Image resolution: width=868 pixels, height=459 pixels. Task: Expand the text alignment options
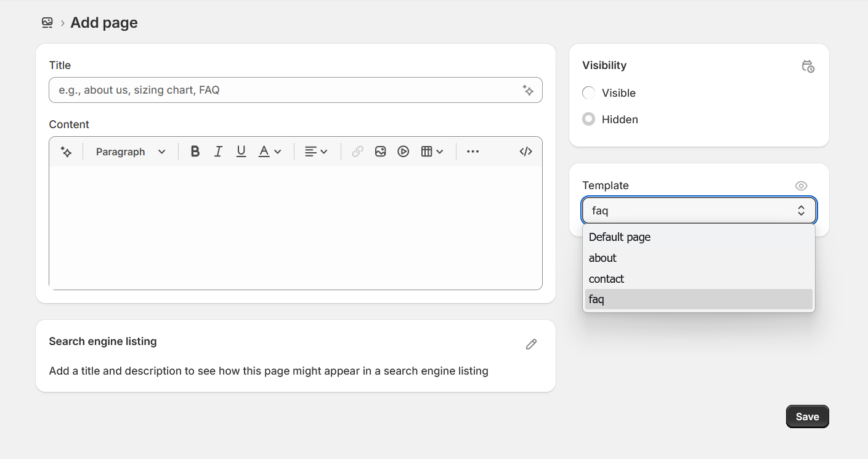[315, 151]
